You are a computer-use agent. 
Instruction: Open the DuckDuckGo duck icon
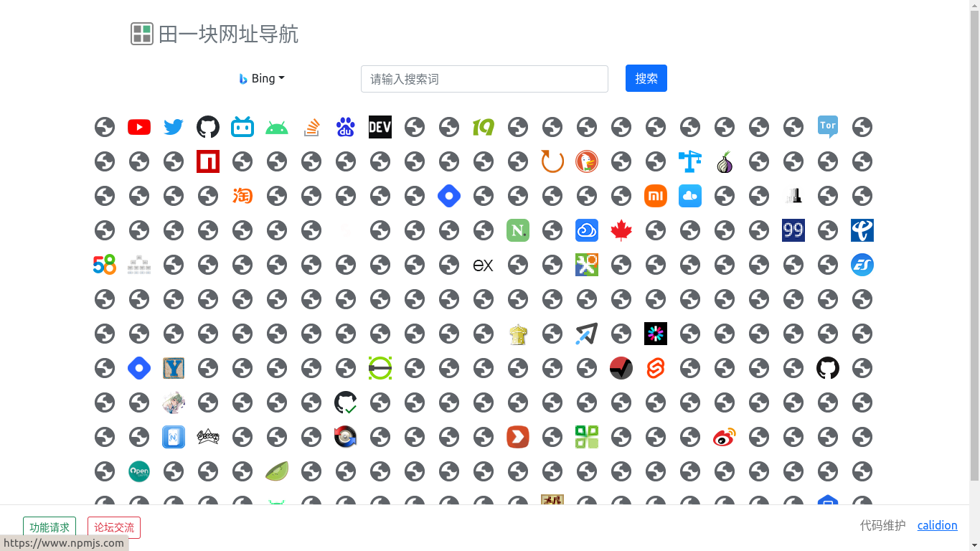587,161
